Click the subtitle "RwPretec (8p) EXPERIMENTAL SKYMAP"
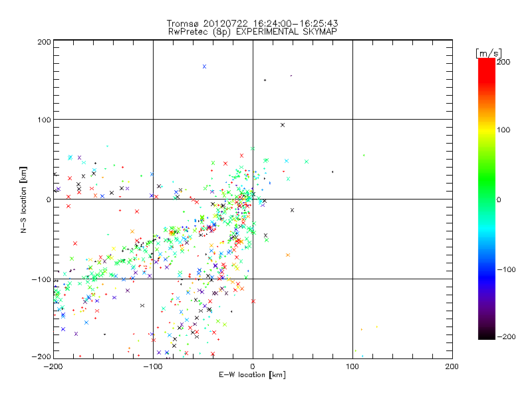Image resolution: width=532 pixels, height=399 pixels. [x=253, y=32]
